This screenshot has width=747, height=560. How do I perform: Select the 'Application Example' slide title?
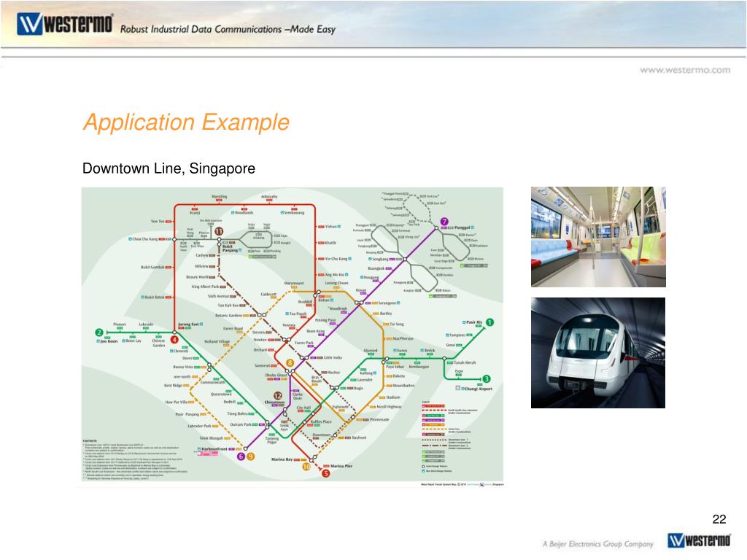click(x=186, y=122)
